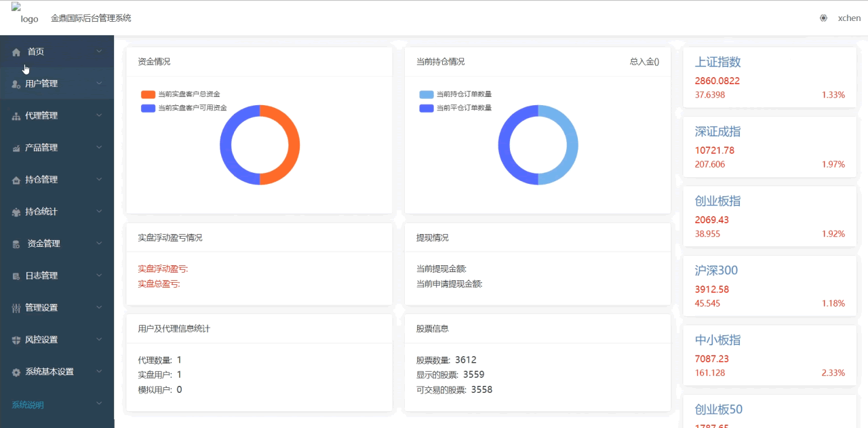Toggle the 当前持仓订单数量 legend series
The image size is (868, 428).
coord(426,94)
